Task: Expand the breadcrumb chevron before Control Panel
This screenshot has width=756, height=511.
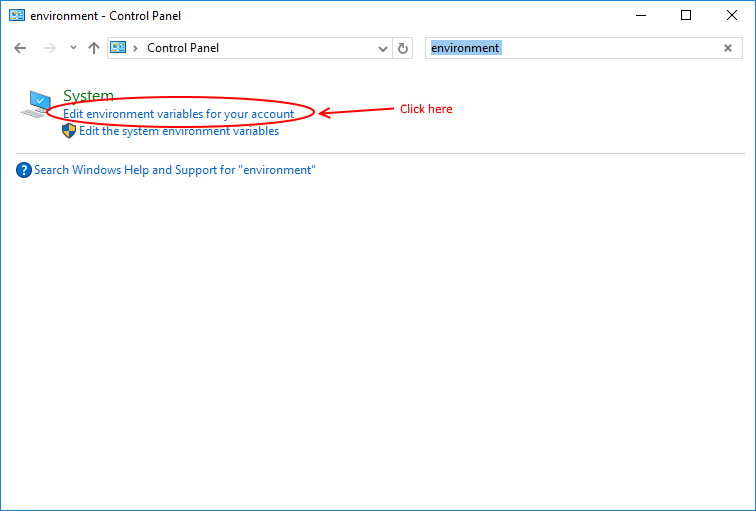Action: click(137, 48)
